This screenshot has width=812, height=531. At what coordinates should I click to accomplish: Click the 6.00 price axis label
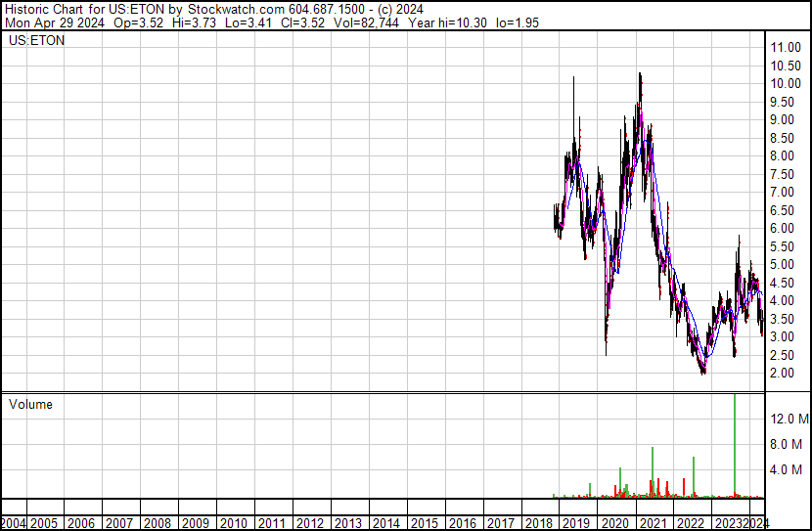[x=784, y=228]
